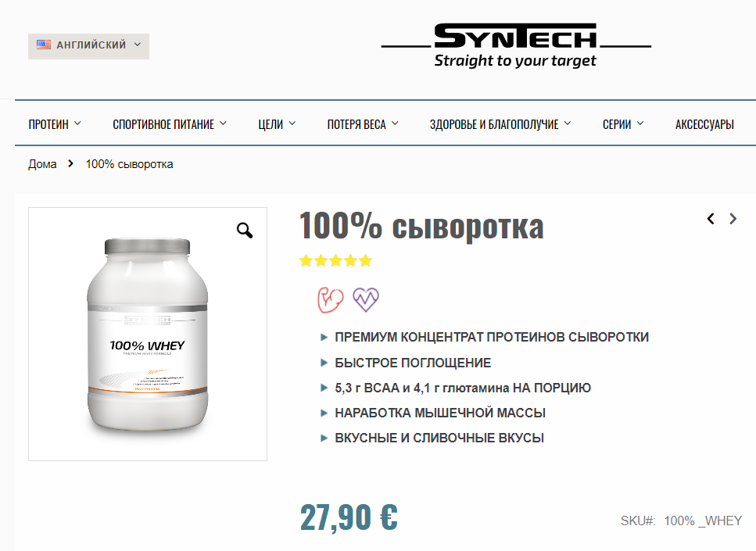Click the five-star rating
756x551 pixels.
[335, 261]
